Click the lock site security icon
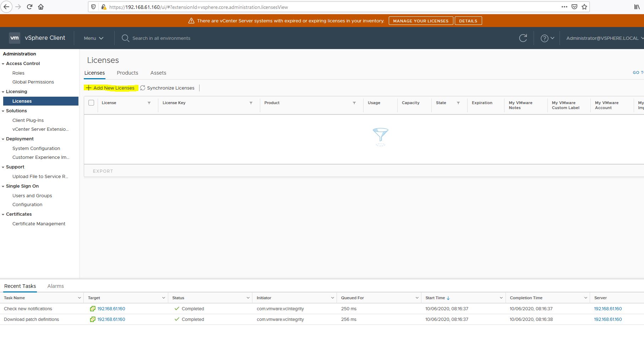 pyautogui.click(x=103, y=7)
